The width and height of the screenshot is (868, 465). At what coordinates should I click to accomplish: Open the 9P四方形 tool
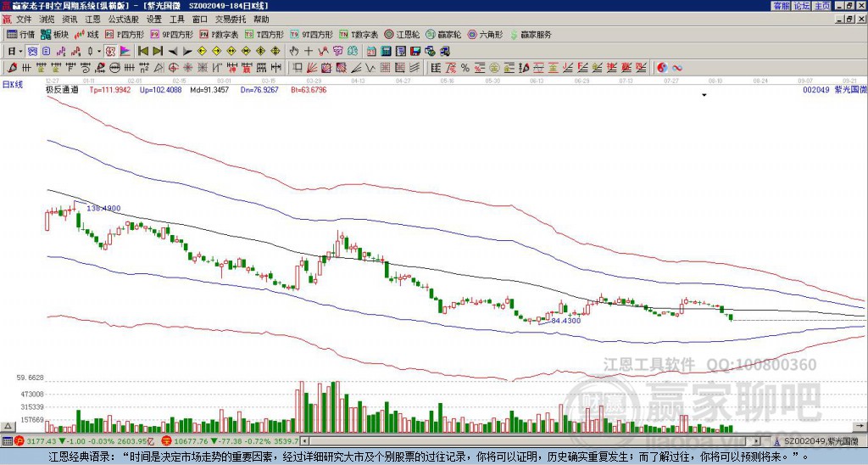171,34
